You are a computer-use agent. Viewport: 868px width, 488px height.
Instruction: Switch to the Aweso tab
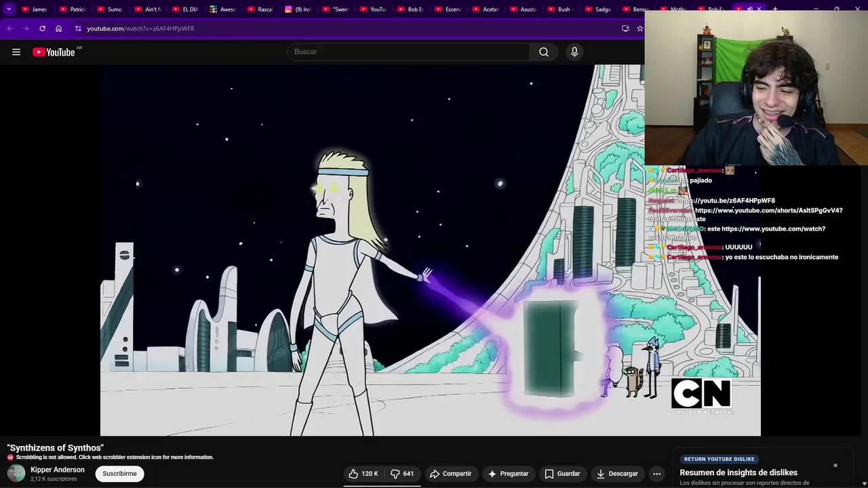pyautogui.click(x=222, y=9)
